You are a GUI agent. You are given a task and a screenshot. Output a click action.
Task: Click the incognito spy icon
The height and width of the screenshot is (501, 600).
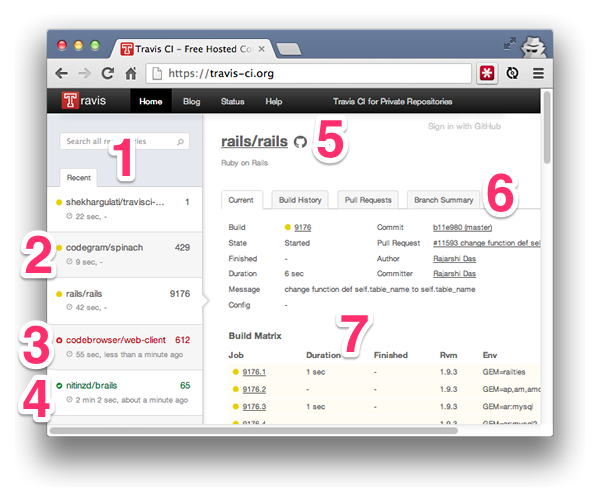pyautogui.click(x=535, y=47)
